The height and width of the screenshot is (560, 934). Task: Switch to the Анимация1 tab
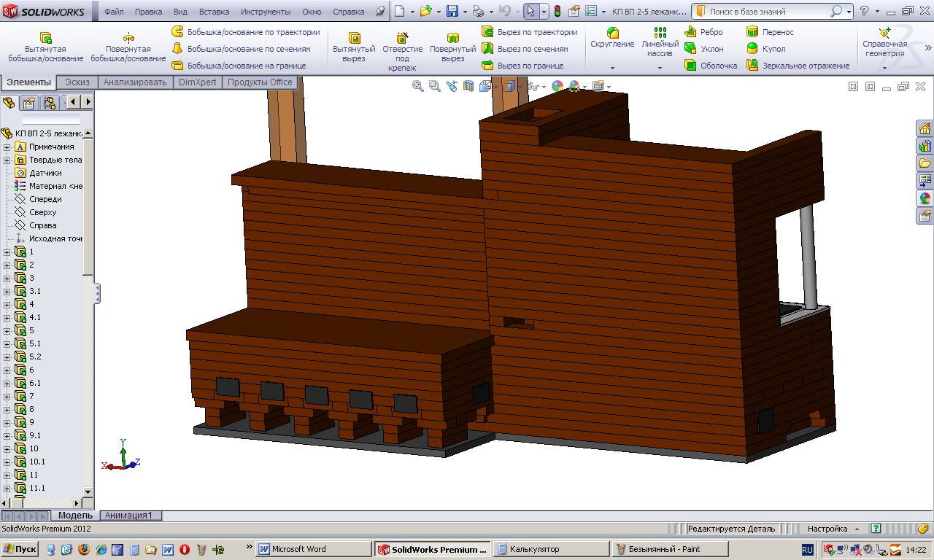point(129,516)
